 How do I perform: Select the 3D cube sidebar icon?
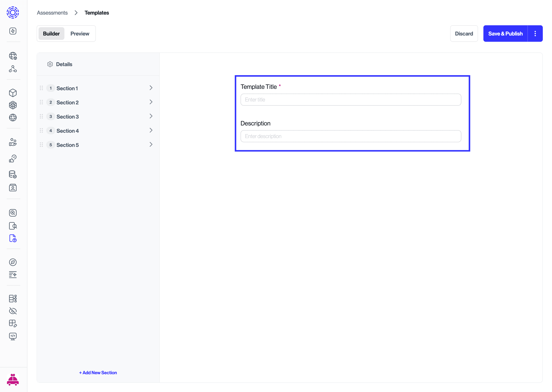click(13, 93)
